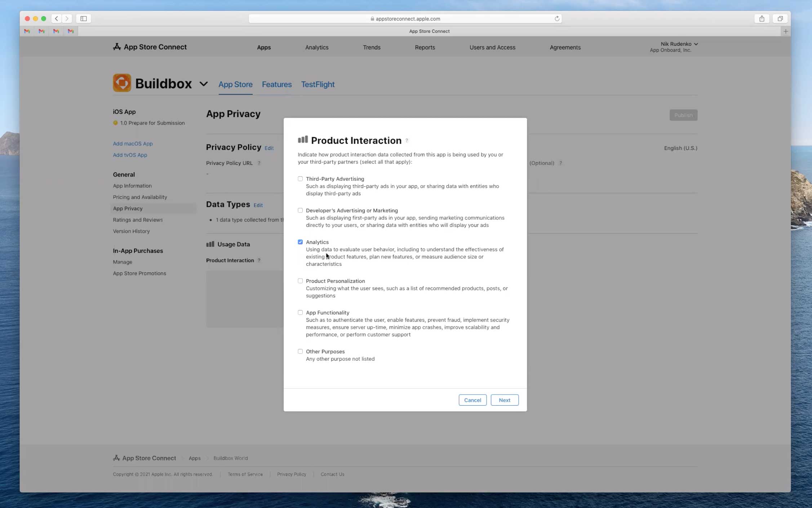Enable the Third-Party Advertising checkbox
Screen dimensions: 812x508
300,179
